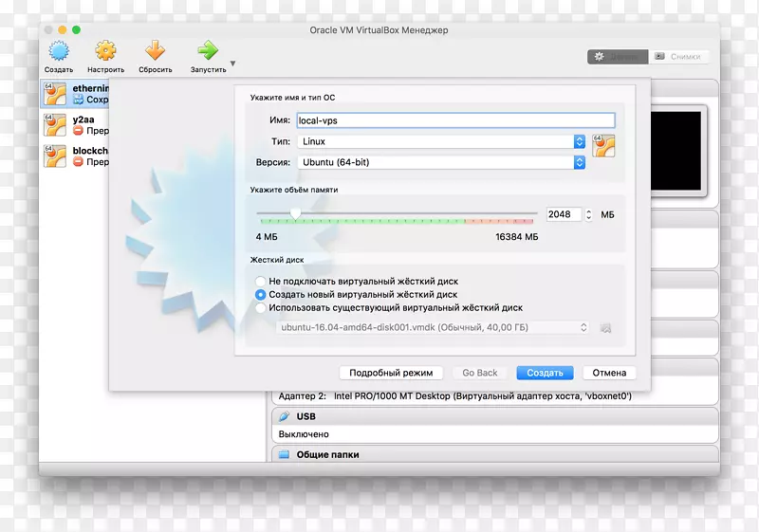Screen dimensions: 759x532
Task: Select Создать новый виртуальный жёсткий диск
Action: 356,295
